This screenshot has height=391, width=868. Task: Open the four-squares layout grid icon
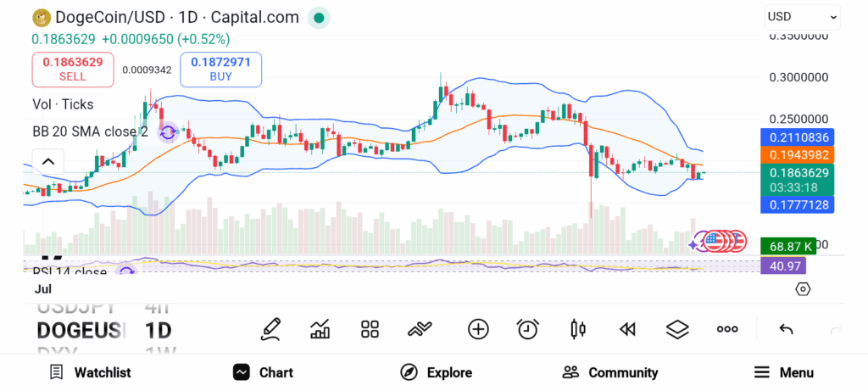[x=370, y=329]
